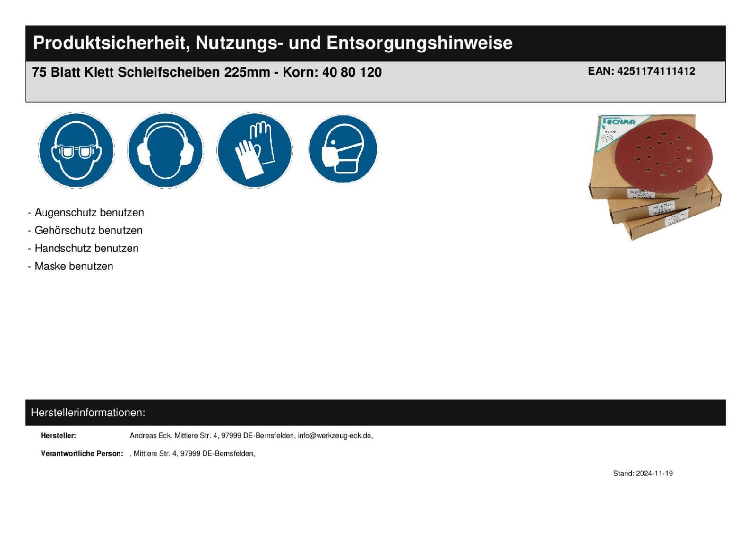Viewport: 756px width, 535px height.
Task: Click the ear protection headphones icon
Action: point(165,150)
